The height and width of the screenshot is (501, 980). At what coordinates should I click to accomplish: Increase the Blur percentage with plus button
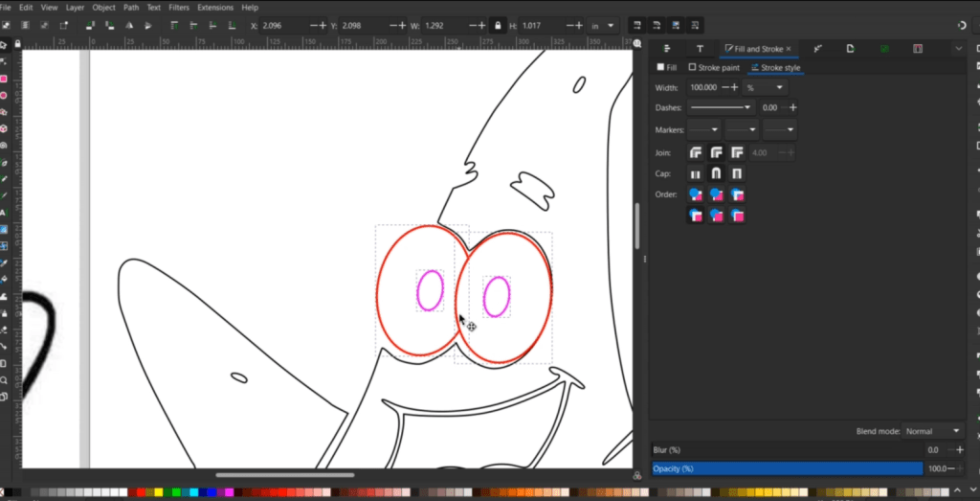tap(959, 450)
